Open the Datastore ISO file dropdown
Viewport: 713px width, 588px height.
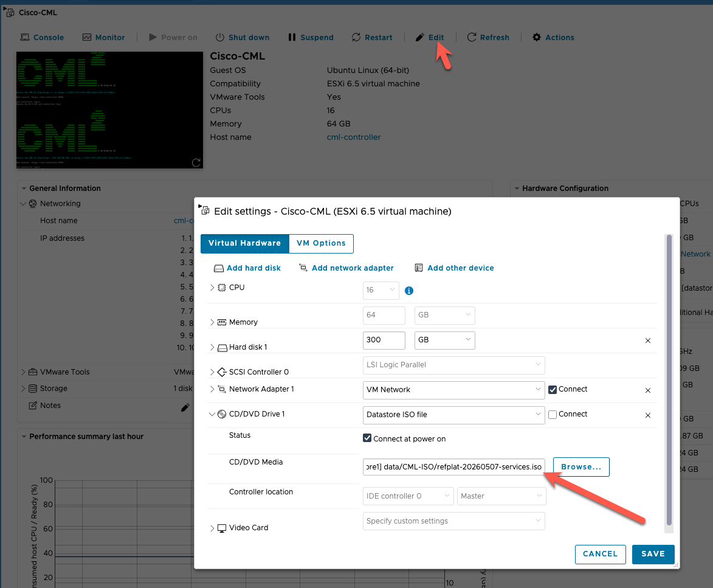(454, 415)
